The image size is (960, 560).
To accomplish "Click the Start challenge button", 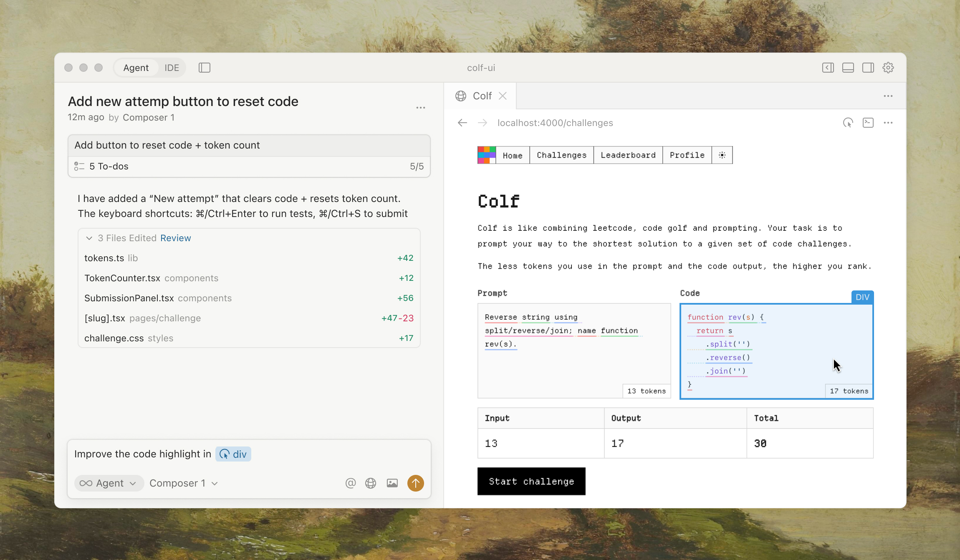I will 531,481.
